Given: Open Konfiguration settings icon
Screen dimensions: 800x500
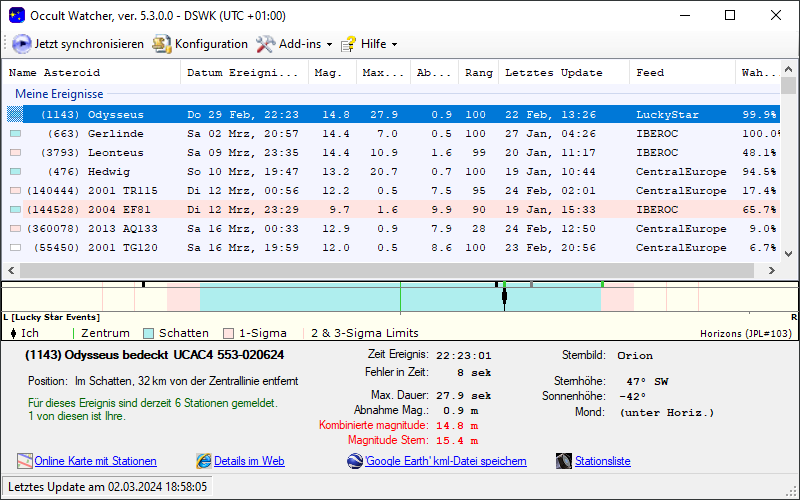Looking at the screenshot, I should (161, 44).
